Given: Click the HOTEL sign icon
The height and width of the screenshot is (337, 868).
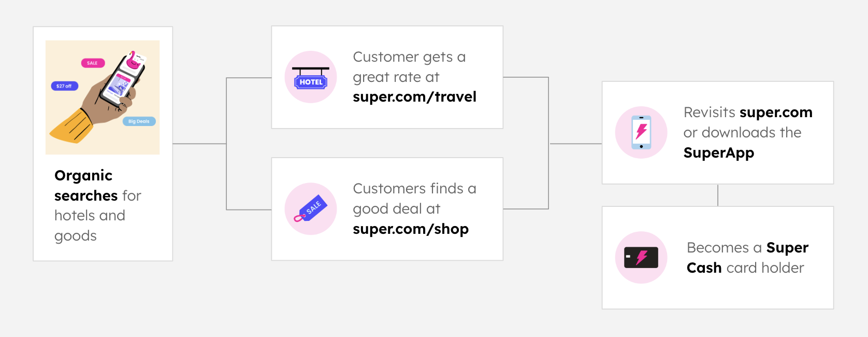Looking at the screenshot, I should point(311,77).
